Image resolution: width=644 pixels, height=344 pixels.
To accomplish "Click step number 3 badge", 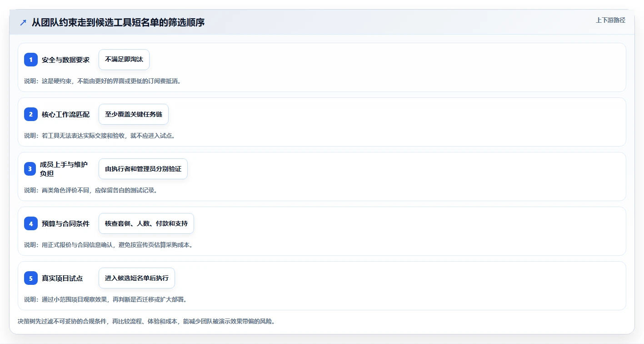I will point(31,169).
